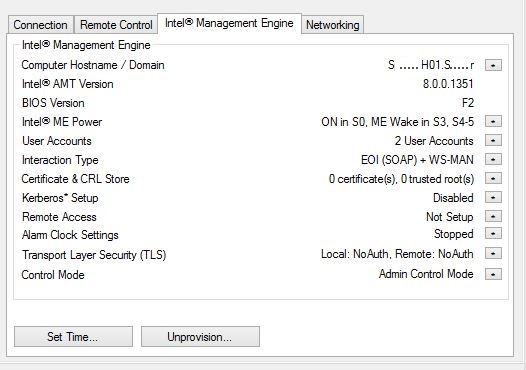The height and width of the screenshot is (370, 526).
Task: Click the Set Time... button
Action: pyautogui.click(x=73, y=336)
